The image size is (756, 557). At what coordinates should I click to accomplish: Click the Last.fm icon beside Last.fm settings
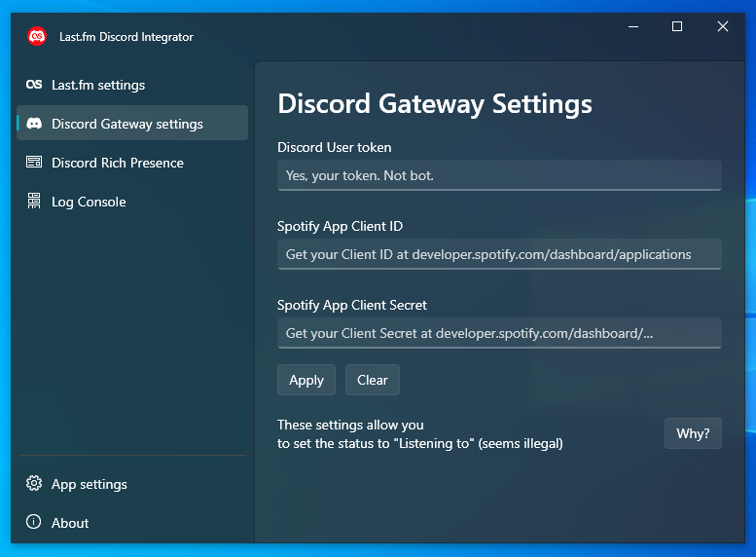(34, 85)
